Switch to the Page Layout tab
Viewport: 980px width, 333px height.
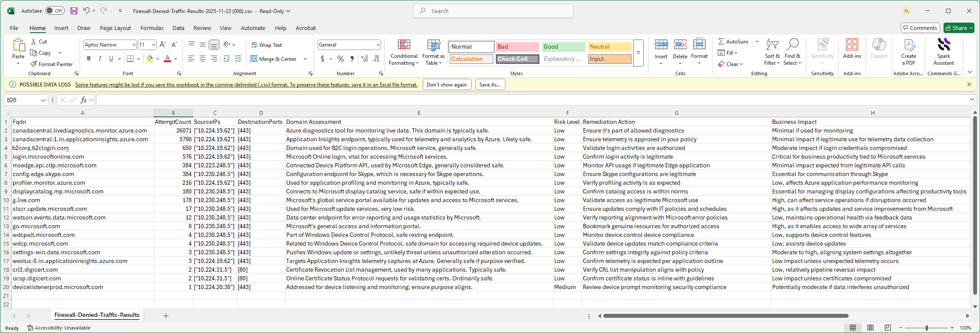pos(115,28)
